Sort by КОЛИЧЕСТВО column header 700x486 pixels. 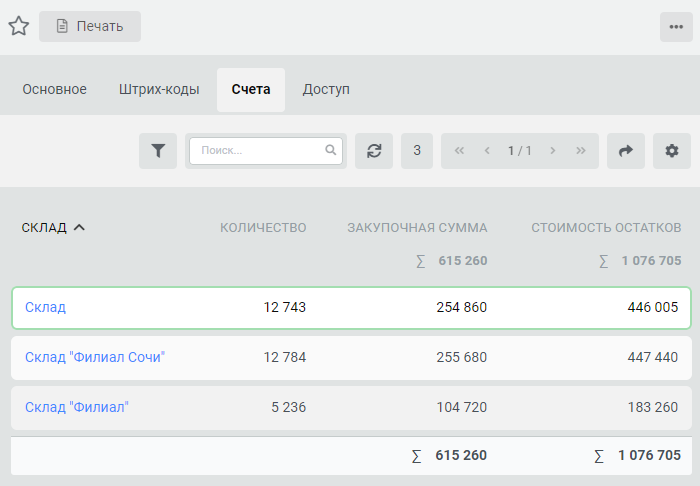(263, 228)
